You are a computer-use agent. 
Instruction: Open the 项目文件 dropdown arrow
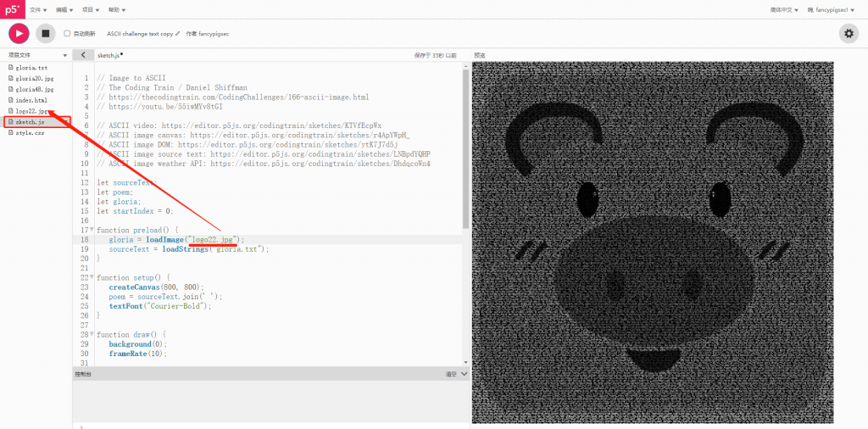click(x=65, y=56)
